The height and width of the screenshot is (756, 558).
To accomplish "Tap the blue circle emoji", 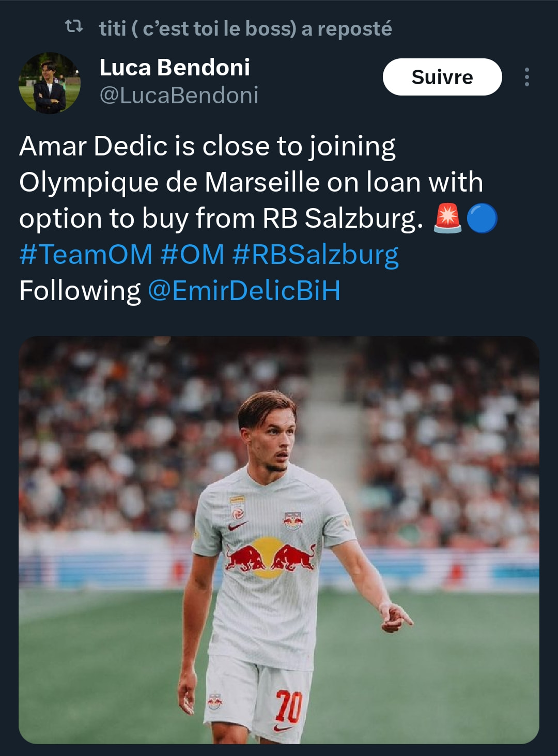I will click(482, 218).
